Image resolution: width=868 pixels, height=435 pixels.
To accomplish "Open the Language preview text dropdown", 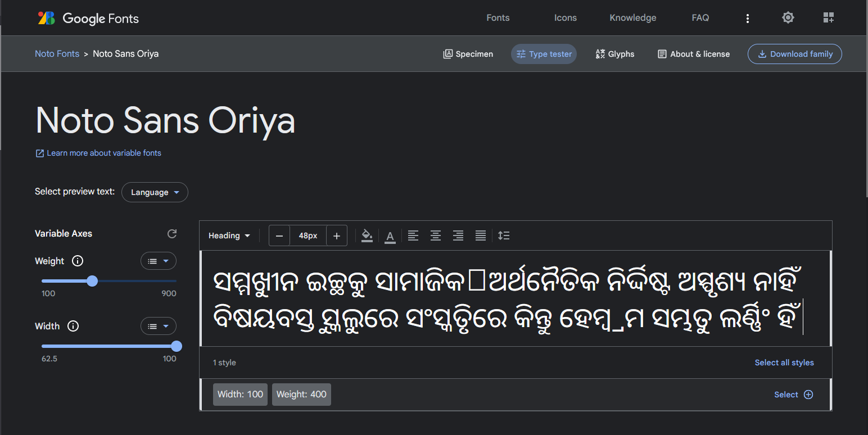I will click(x=155, y=192).
